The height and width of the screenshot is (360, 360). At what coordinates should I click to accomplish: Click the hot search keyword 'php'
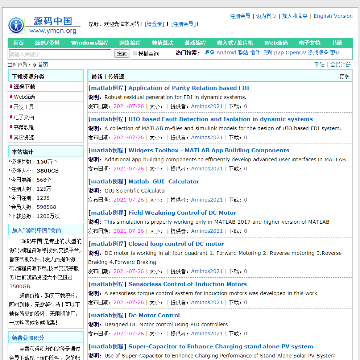tap(279, 53)
